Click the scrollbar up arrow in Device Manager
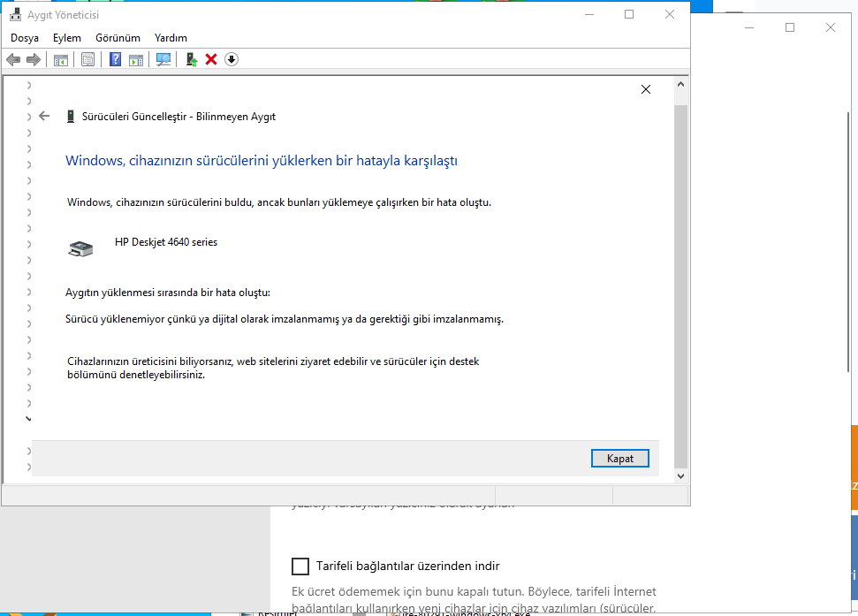 tap(680, 84)
